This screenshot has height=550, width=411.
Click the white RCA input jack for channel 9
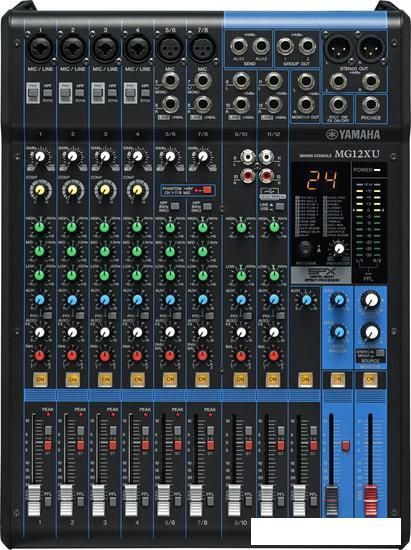coord(248,156)
